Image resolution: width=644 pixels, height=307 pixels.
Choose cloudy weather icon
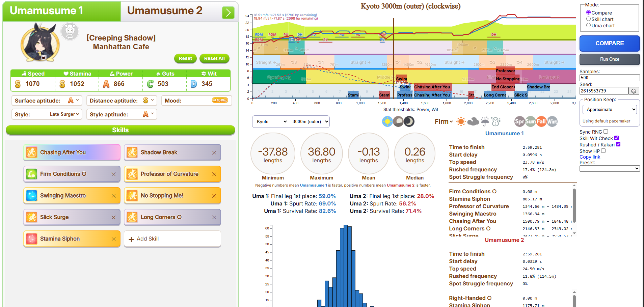pos(473,121)
